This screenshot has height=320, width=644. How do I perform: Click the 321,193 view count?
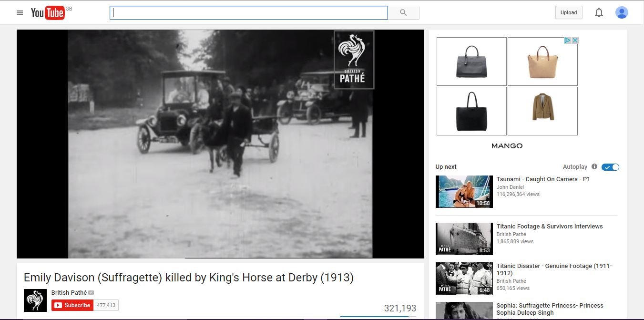point(400,309)
